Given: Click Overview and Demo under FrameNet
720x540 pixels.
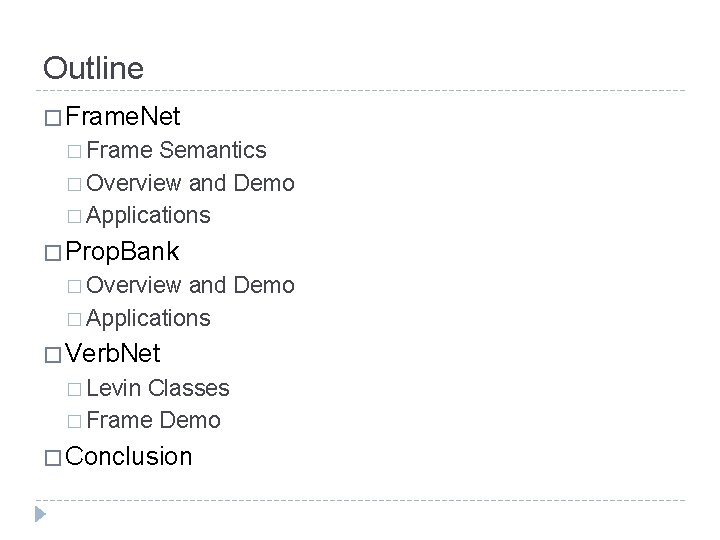Looking at the screenshot, I should coord(190,183).
